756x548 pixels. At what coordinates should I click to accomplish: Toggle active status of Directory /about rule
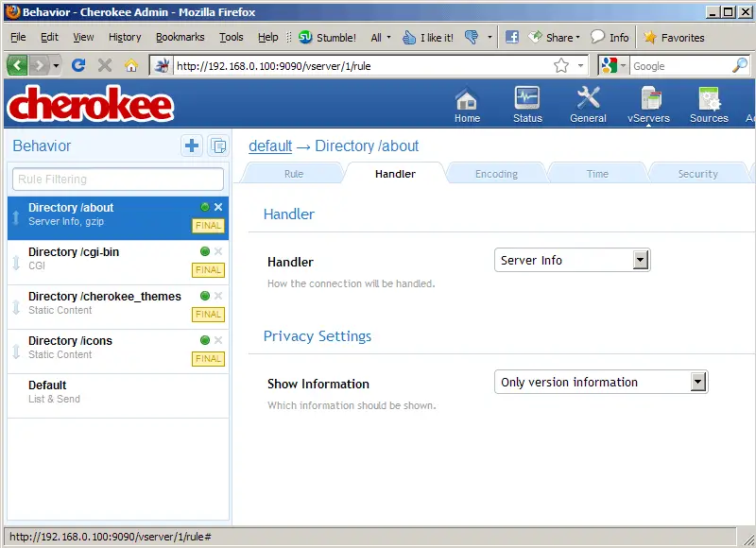coord(205,207)
